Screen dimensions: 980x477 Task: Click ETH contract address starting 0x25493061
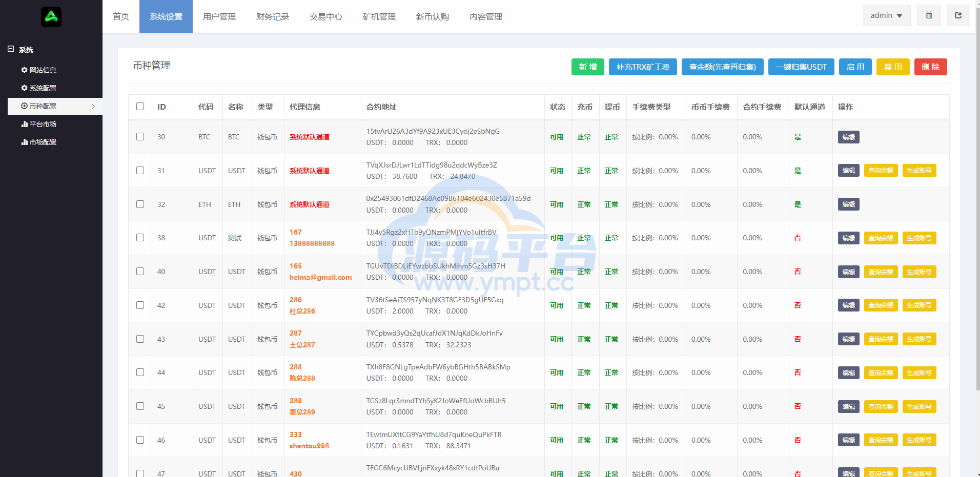[x=448, y=198]
